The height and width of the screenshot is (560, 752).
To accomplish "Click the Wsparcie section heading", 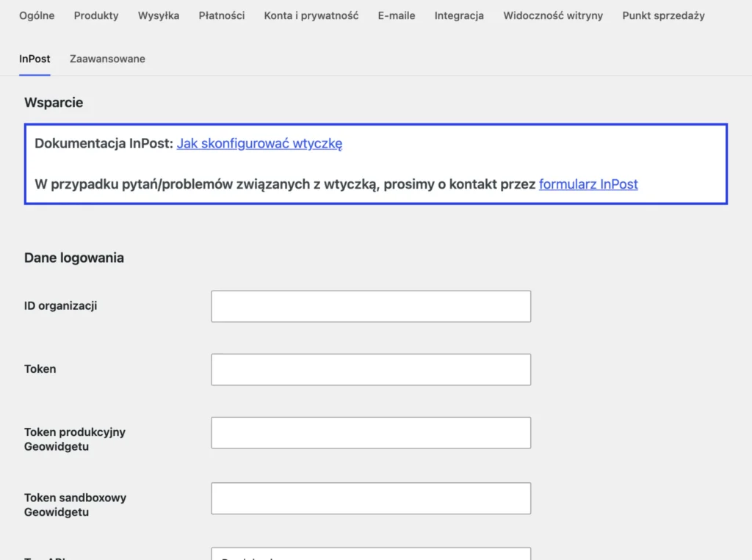I will [x=54, y=103].
